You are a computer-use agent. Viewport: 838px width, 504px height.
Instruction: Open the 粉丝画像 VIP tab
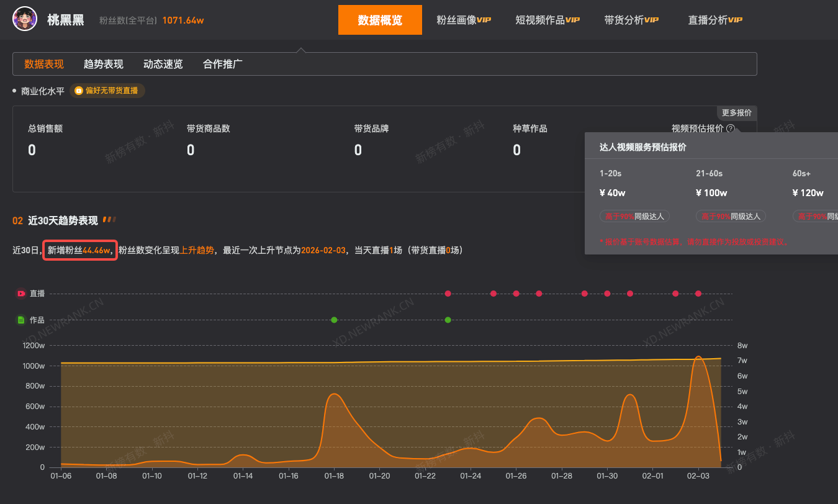tap(464, 19)
